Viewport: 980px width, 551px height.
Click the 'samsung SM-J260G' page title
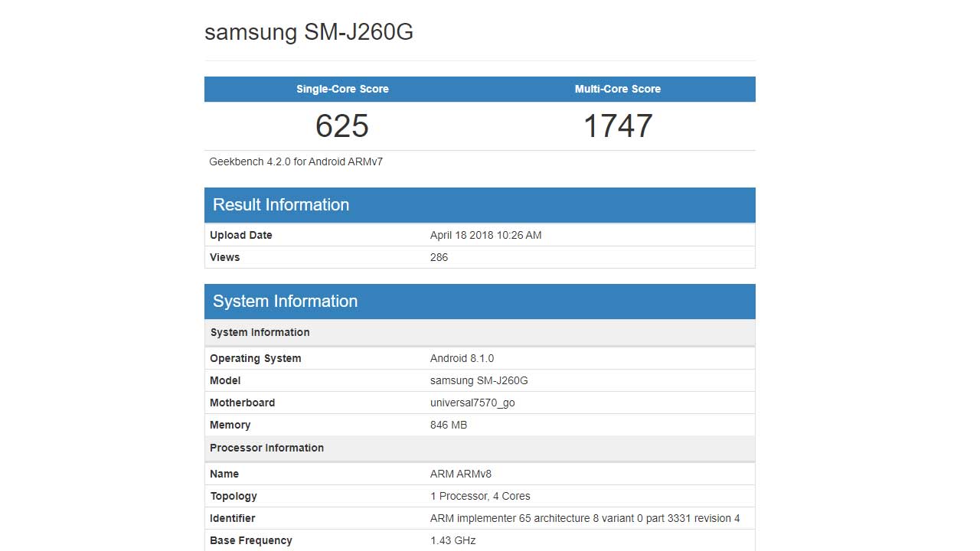coord(309,32)
